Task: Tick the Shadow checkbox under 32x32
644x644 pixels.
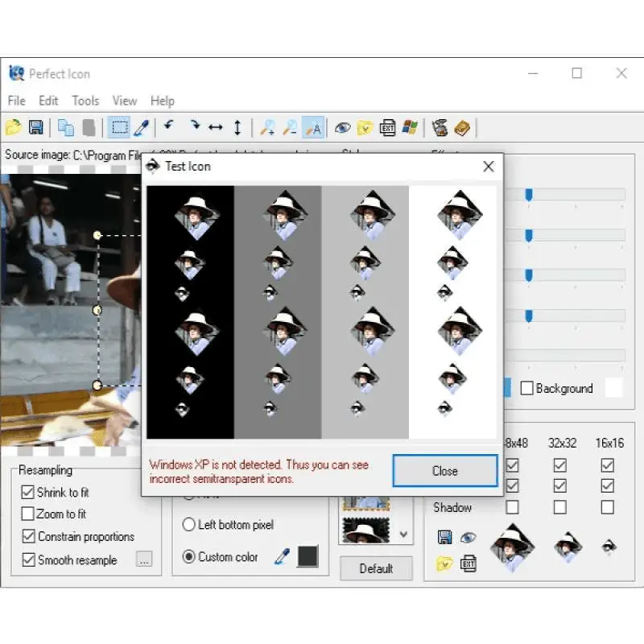Action: 559,507
